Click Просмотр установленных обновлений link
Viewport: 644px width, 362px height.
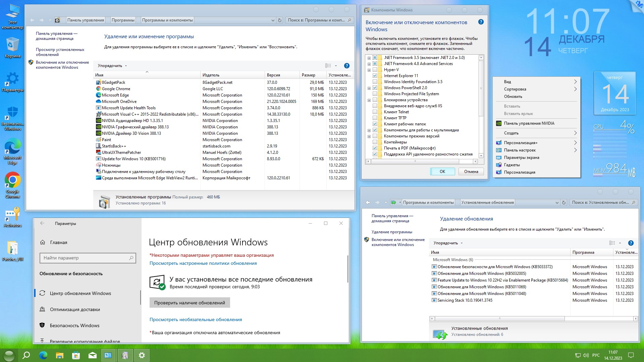coord(60,52)
